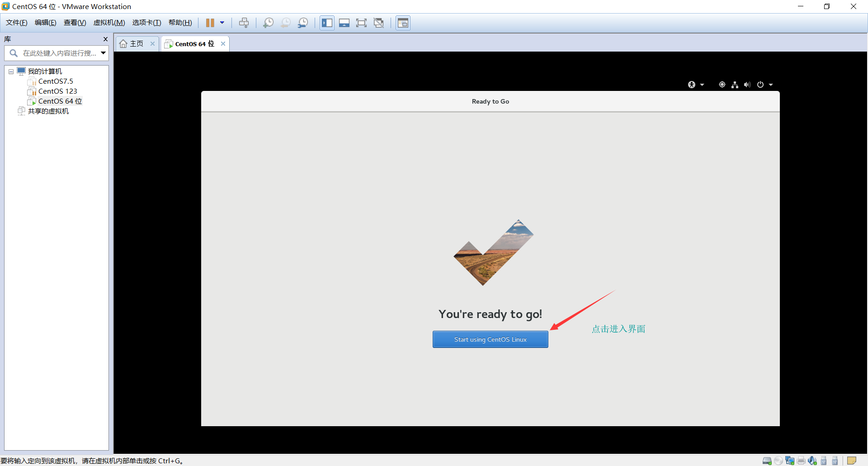Restore down the VMware window
The height and width of the screenshot is (466, 868).
827,6
